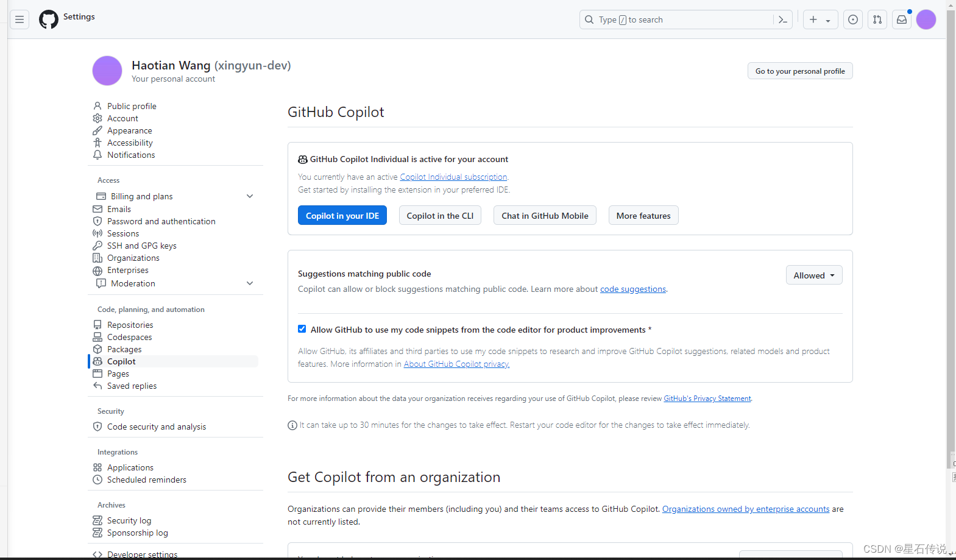
Task: Uncheck allow GitHub to use code snippets
Action: coord(302,329)
